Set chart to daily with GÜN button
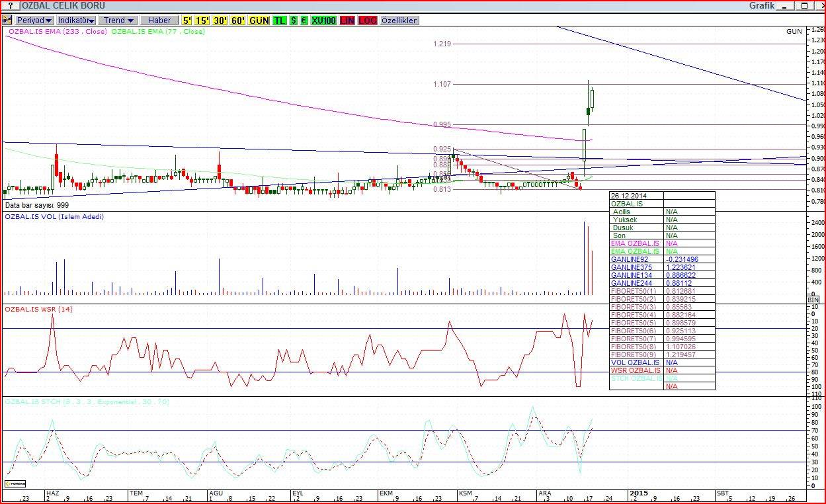 point(259,21)
